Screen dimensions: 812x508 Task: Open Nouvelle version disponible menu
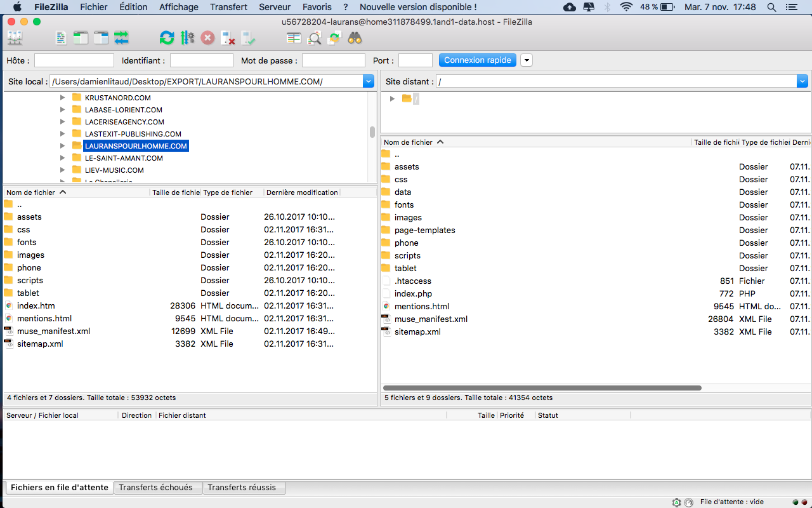tap(418, 7)
